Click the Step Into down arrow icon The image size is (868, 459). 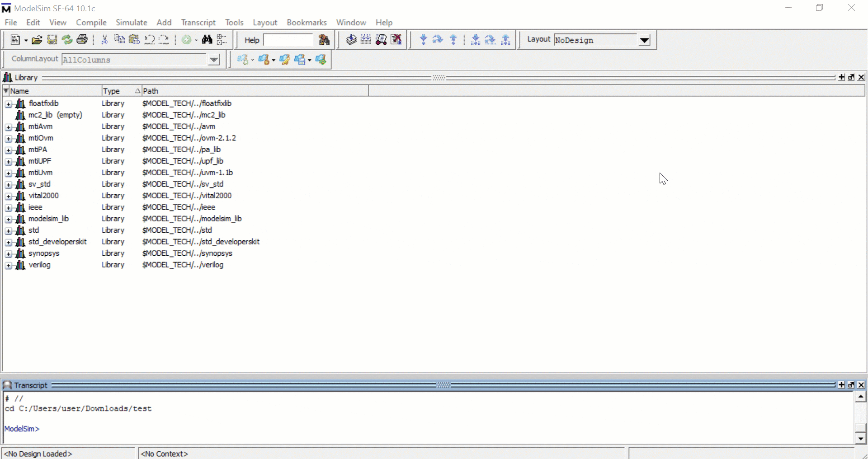pos(424,40)
